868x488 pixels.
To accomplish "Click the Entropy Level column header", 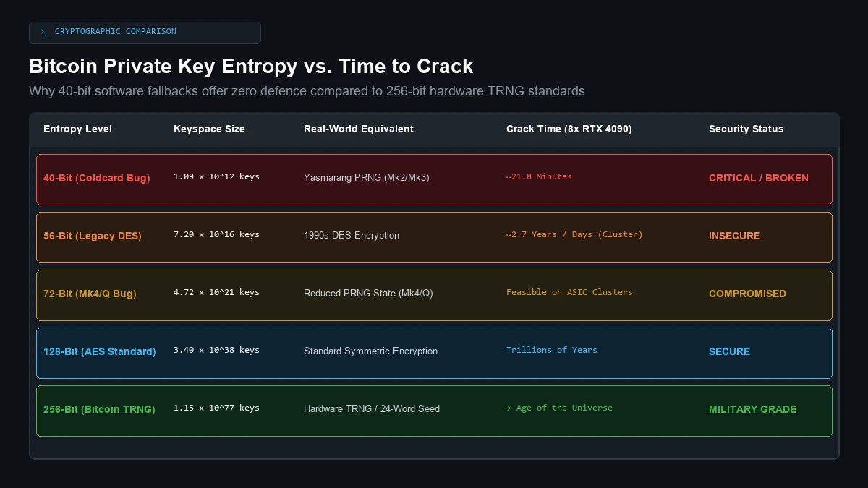I will click(x=77, y=129).
